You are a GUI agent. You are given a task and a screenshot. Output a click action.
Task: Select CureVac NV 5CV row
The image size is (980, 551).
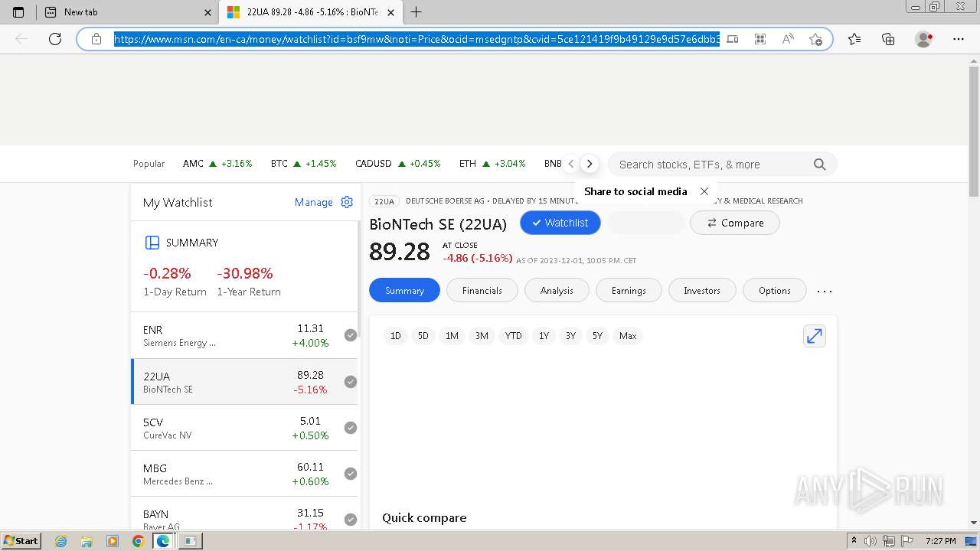tap(244, 428)
